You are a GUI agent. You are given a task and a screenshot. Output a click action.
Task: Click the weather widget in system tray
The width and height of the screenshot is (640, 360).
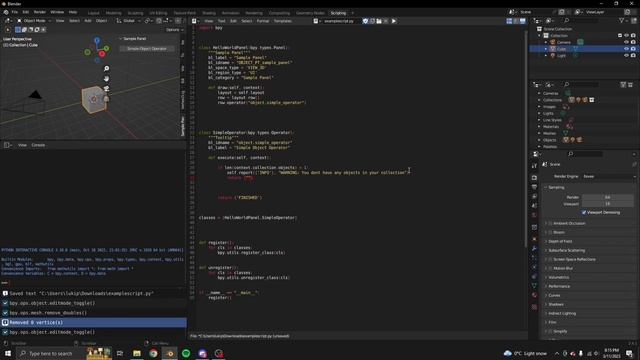(525, 353)
